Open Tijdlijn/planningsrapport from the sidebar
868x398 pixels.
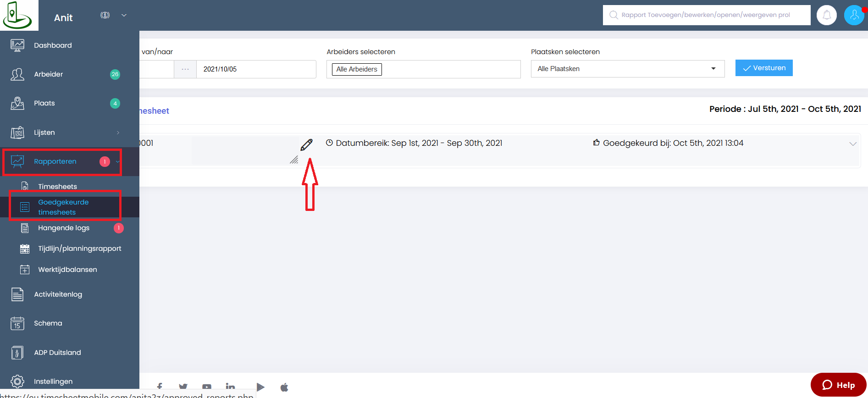tap(79, 249)
